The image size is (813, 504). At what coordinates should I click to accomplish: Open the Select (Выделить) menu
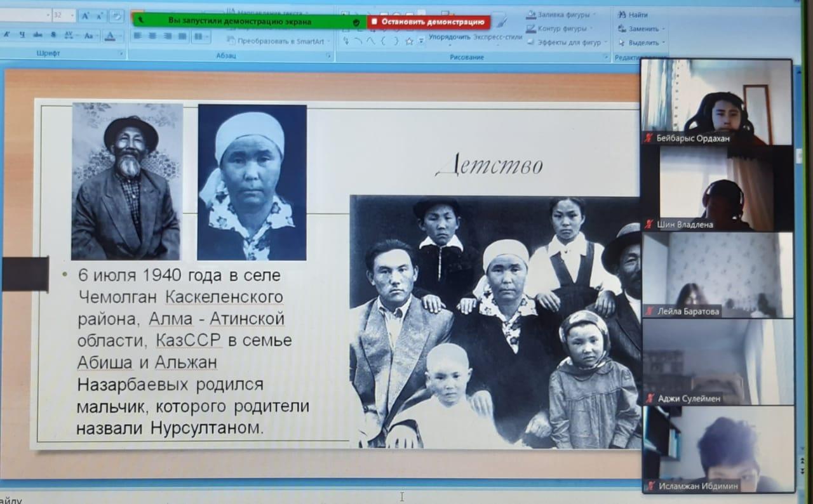643,43
